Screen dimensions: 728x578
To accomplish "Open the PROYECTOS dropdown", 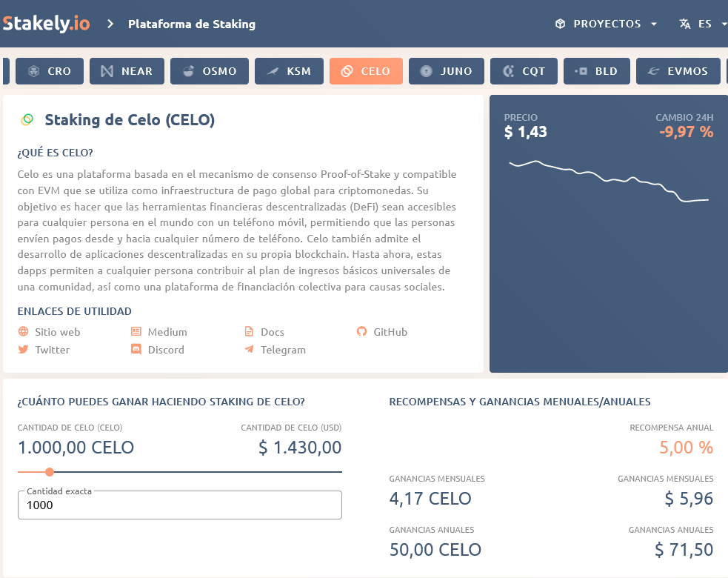I will pos(606,23).
